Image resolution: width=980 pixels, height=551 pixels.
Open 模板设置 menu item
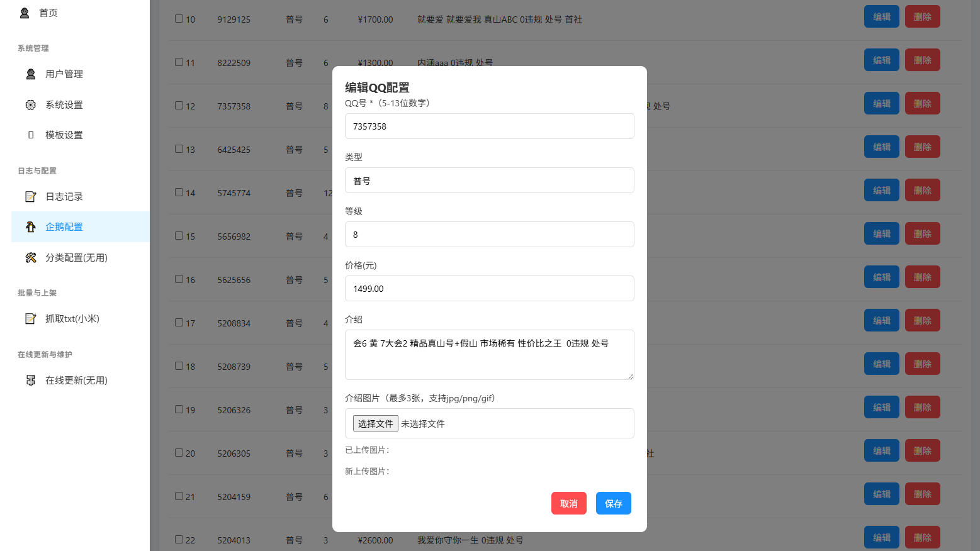tap(64, 135)
